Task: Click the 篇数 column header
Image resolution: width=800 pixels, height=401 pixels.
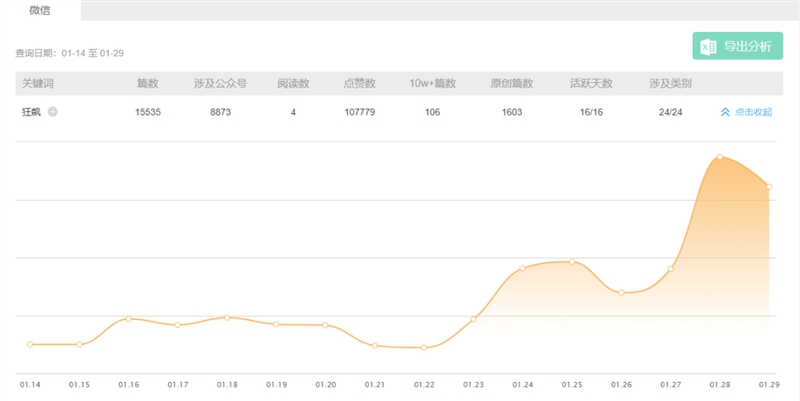Action: [x=148, y=83]
